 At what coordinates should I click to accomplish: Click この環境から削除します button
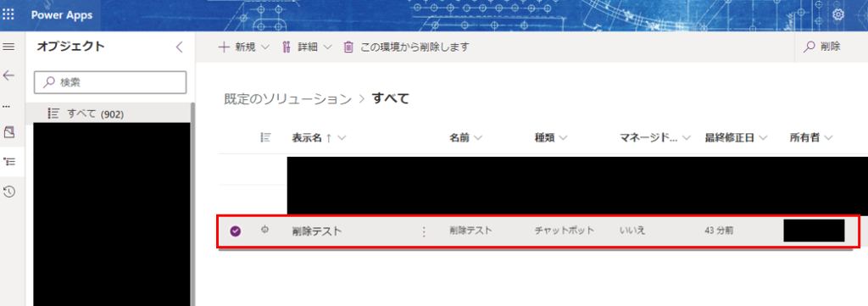click(406, 47)
